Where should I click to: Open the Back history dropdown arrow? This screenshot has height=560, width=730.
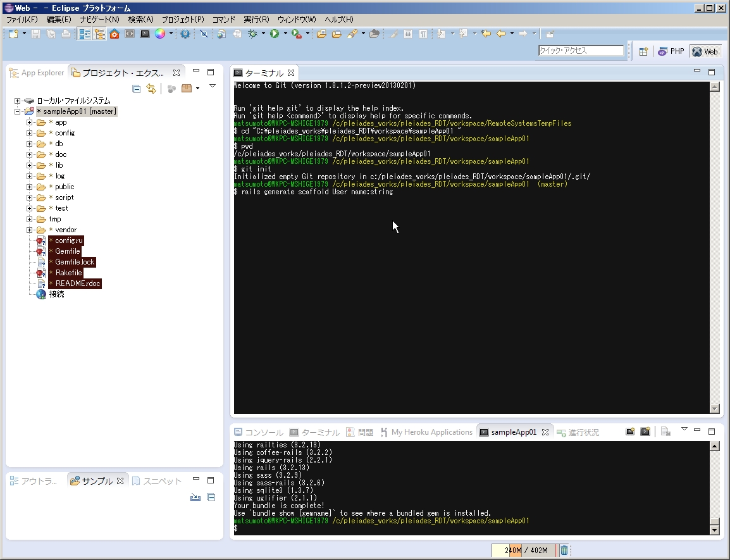(x=512, y=34)
